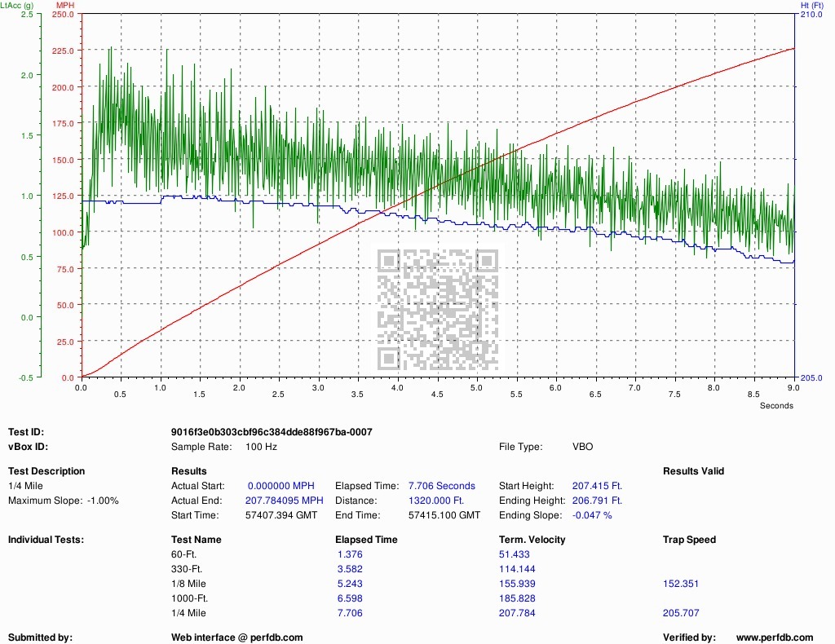Open the Web interface @ perfdb.com link
835x644 pixels.
click(236, 637)
